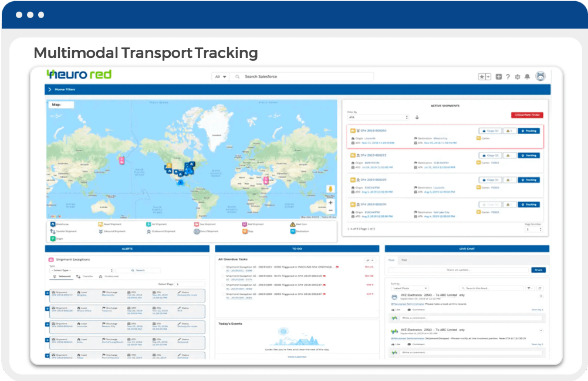Check the SE-20191009-0066 overdue task

[223, 285]
